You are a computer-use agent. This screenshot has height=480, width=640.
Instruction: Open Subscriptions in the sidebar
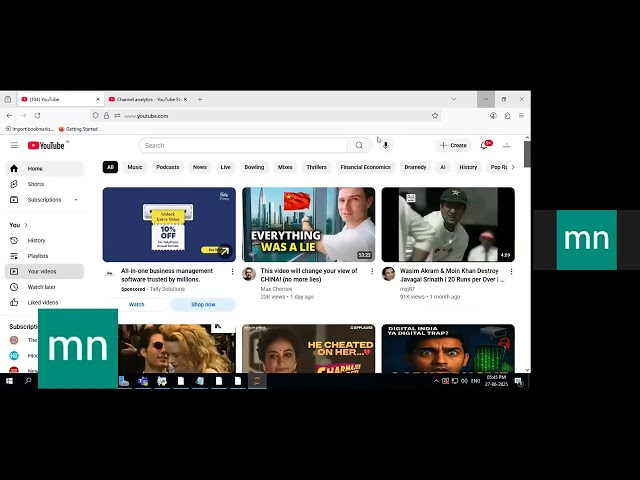pos(44,200)
